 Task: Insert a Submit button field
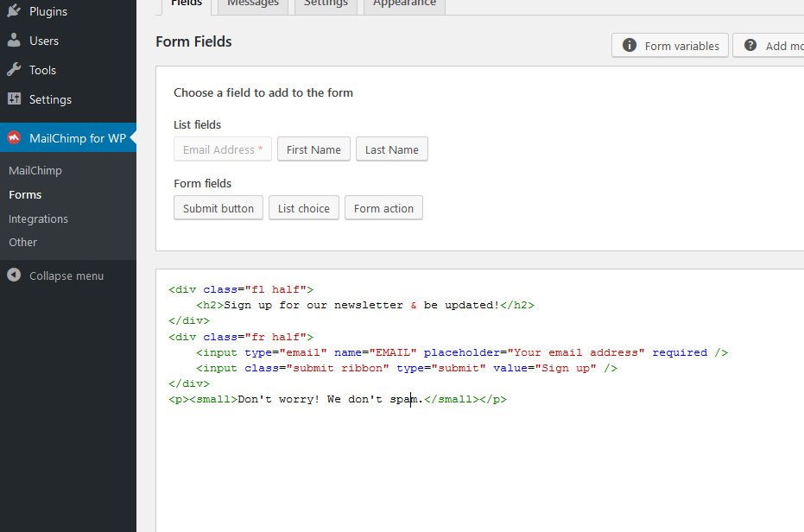point(218,208)
